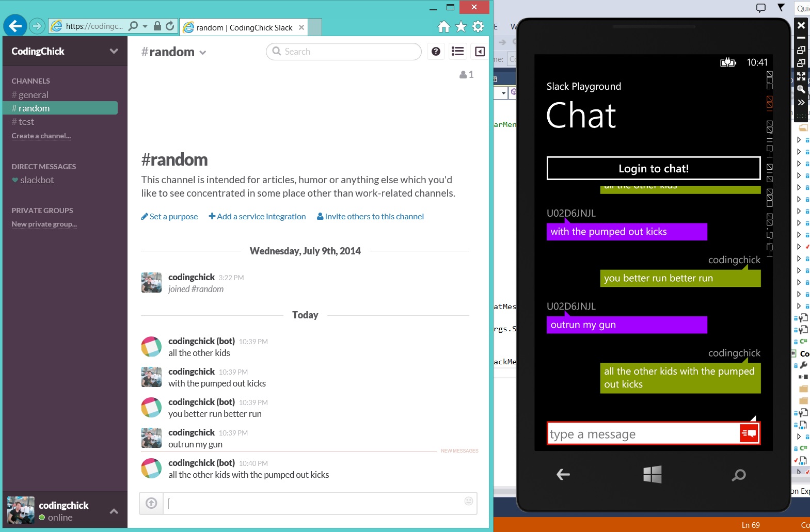Screen dimensions: 810x532
Task: Click the 10:40 PM message timestamp
Action: 253,463
